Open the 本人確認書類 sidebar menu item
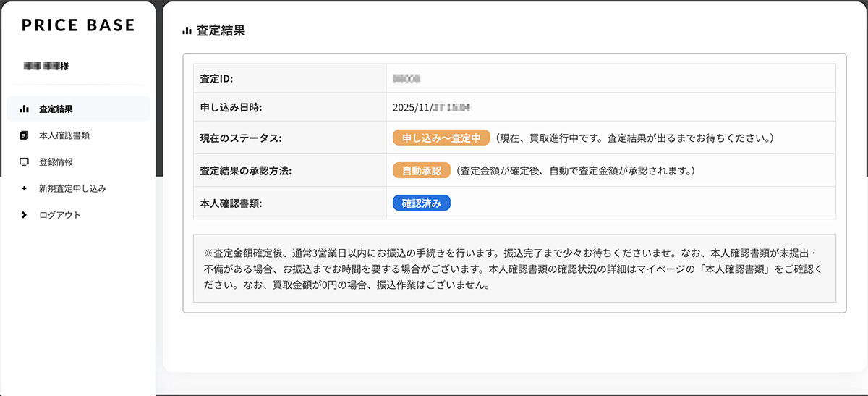This screenshot has width=868, height=396. 64,135
